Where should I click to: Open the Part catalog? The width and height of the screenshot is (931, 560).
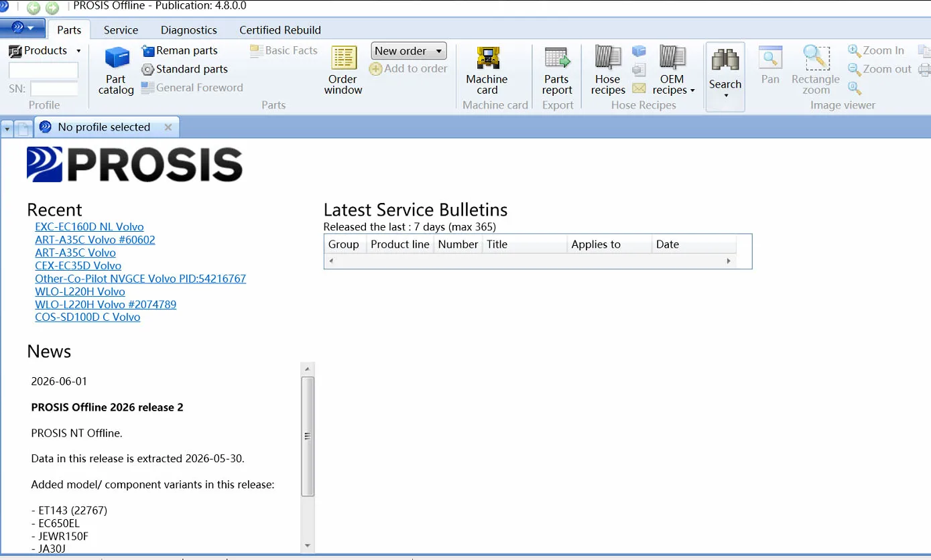(117, 71)
